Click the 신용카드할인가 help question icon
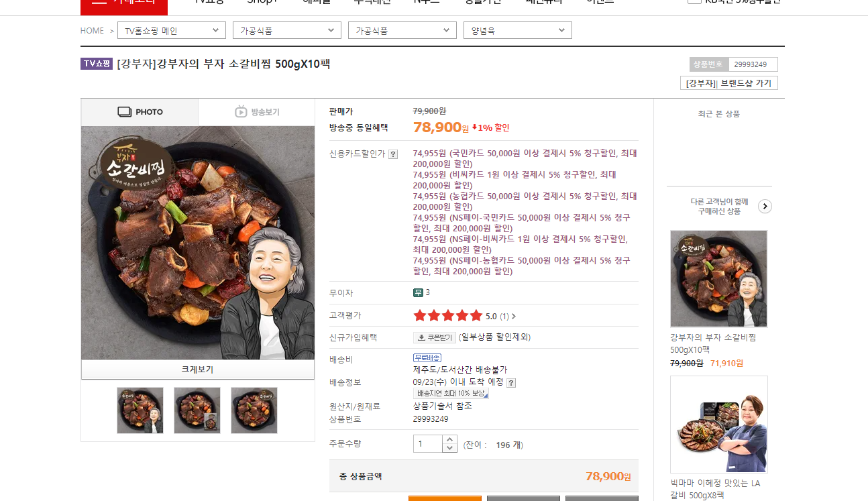Screen dimensions: 868x501 click(x=393, y=154)
